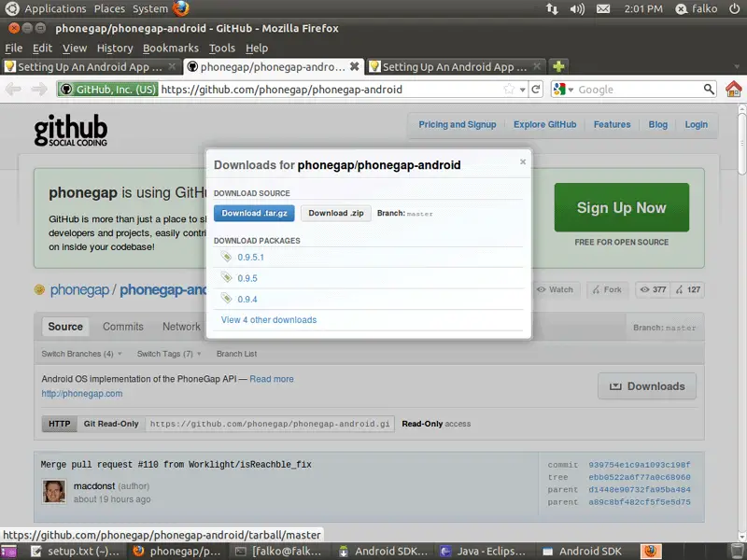Click the Ubuntu logo in top panel
747x560 pixels.
(x=12, y=8)
